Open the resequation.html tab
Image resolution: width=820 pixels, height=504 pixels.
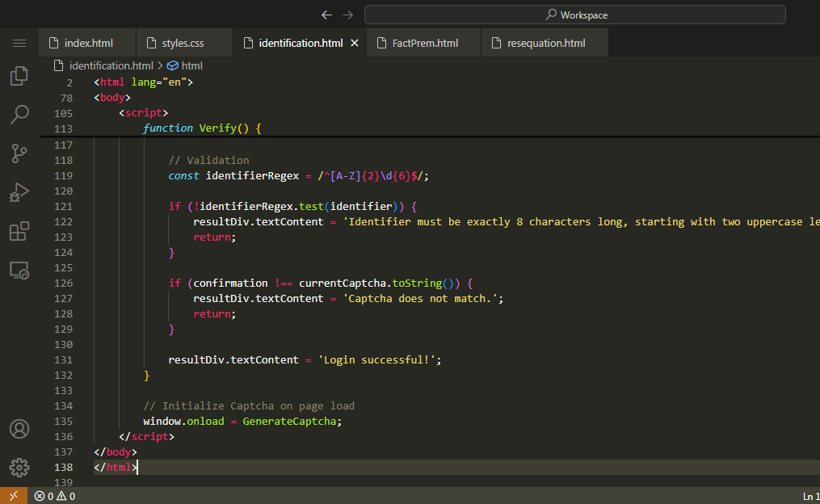click(x=545, y=43)
